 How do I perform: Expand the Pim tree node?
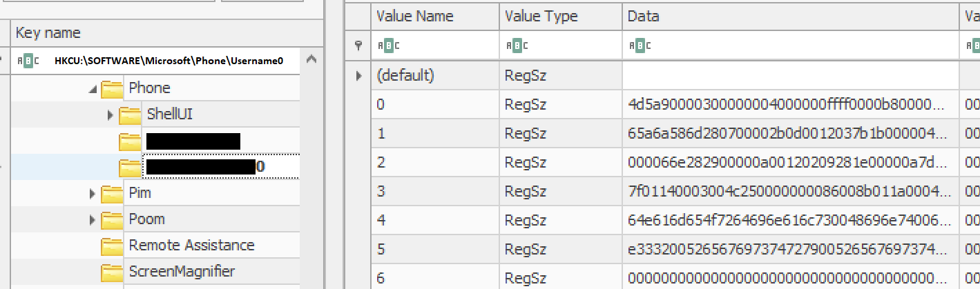93,194
